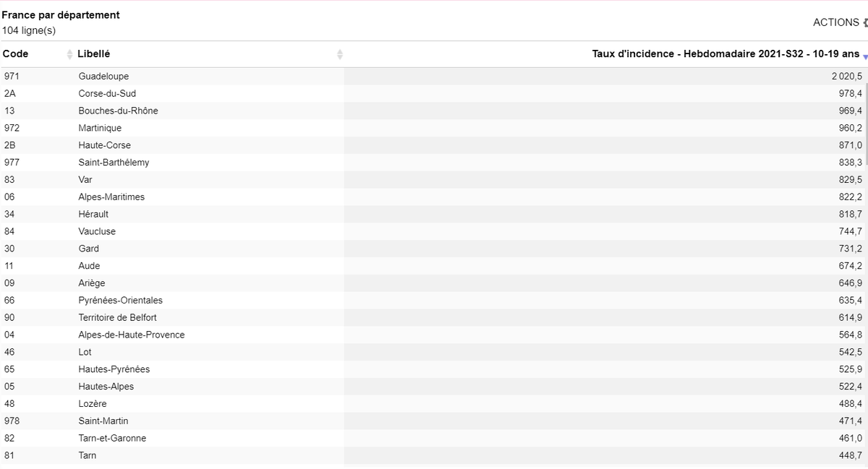868x469 pixels.
Task: Click the Guadeloupe value 2 020,5
Action: (x=846, y=76)
